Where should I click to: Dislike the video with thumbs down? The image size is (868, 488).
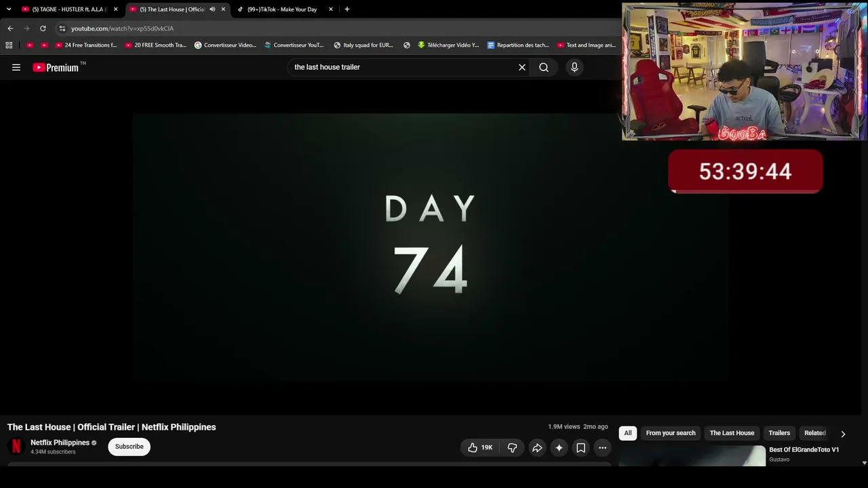[512, 447]
